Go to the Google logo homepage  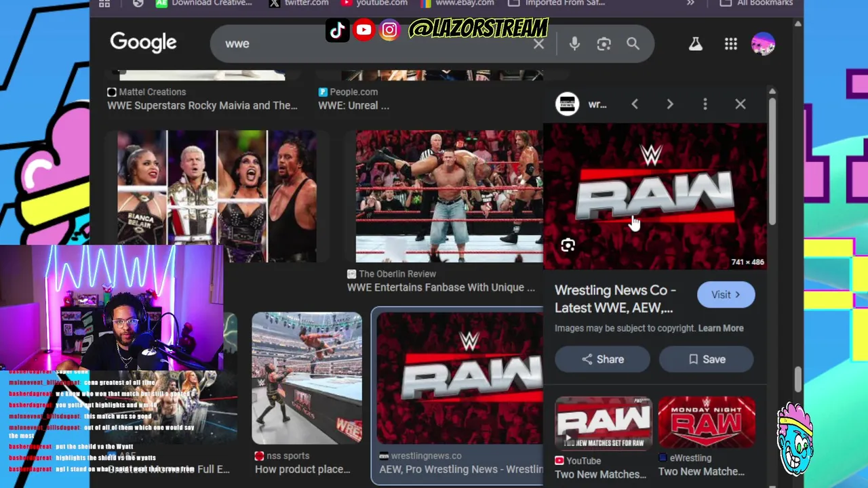pyautogui.click(x=143, y=43)
